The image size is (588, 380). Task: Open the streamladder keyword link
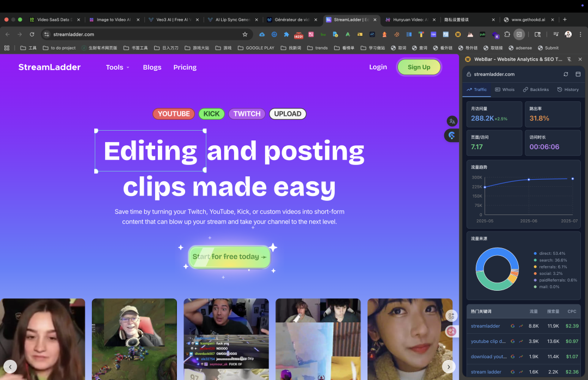pyautogui.click(x=485, y=326)
